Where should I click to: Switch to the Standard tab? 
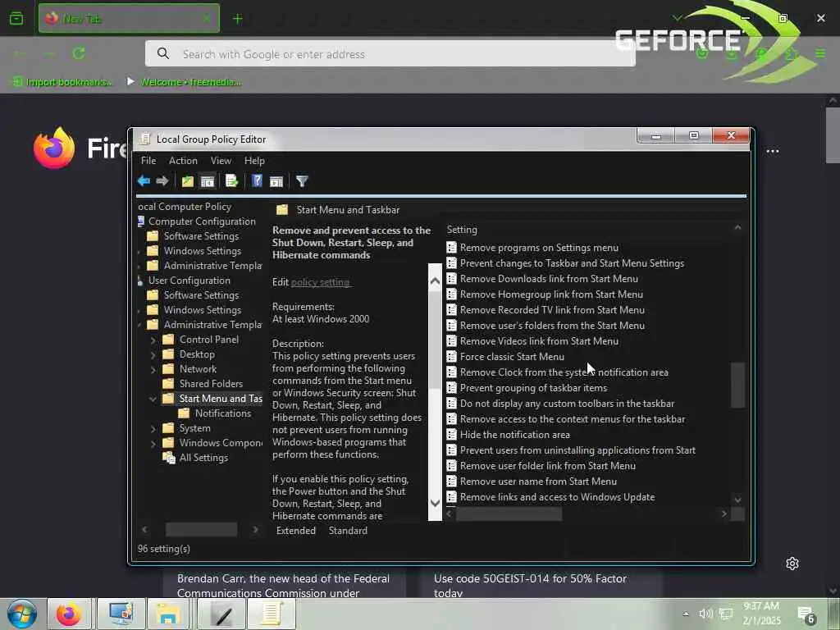348,531
